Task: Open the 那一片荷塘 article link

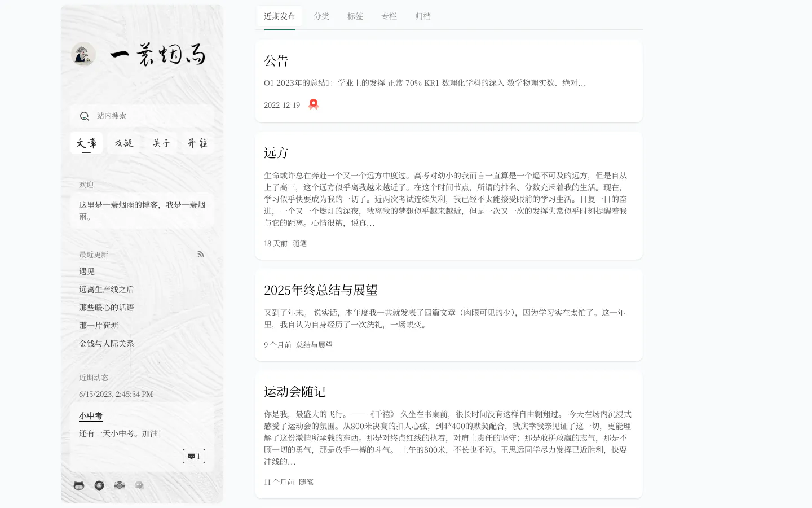Action: coord(99,326)
